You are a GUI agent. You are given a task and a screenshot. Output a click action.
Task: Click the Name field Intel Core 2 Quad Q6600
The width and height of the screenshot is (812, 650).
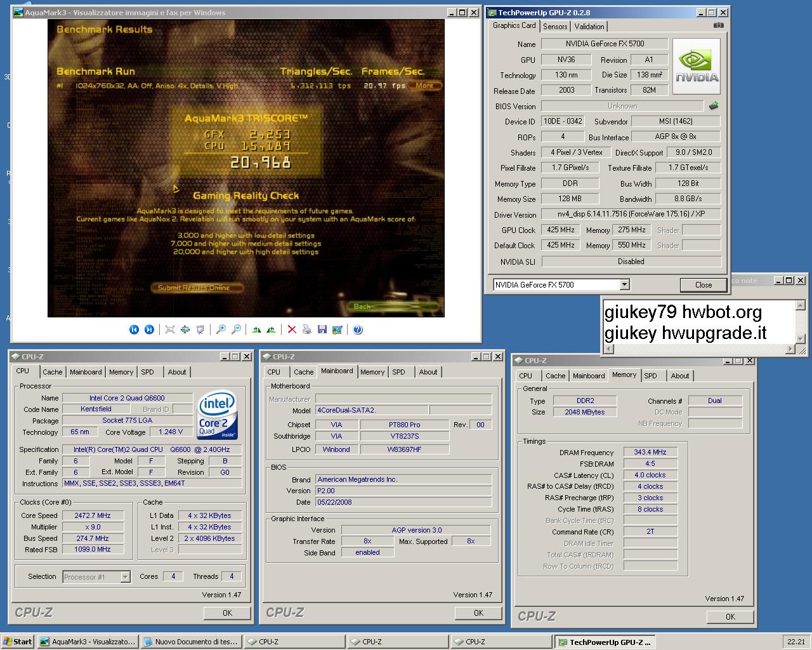tap(127, 398)
